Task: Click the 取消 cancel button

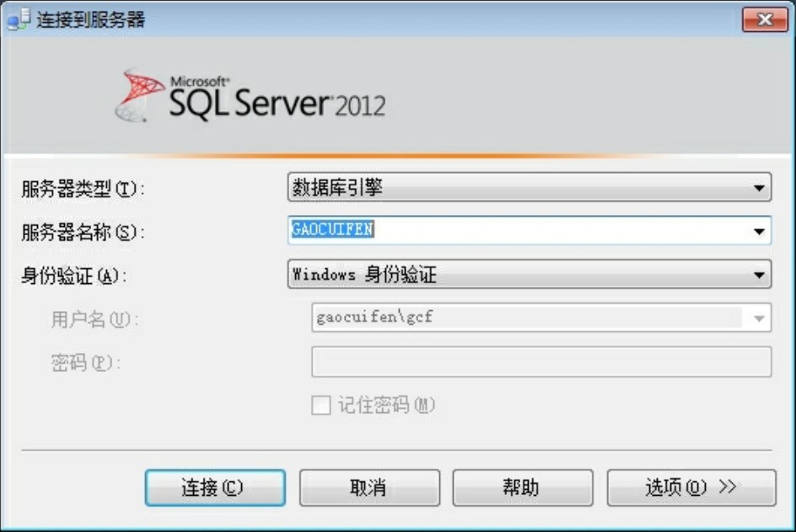Action: 369,487
